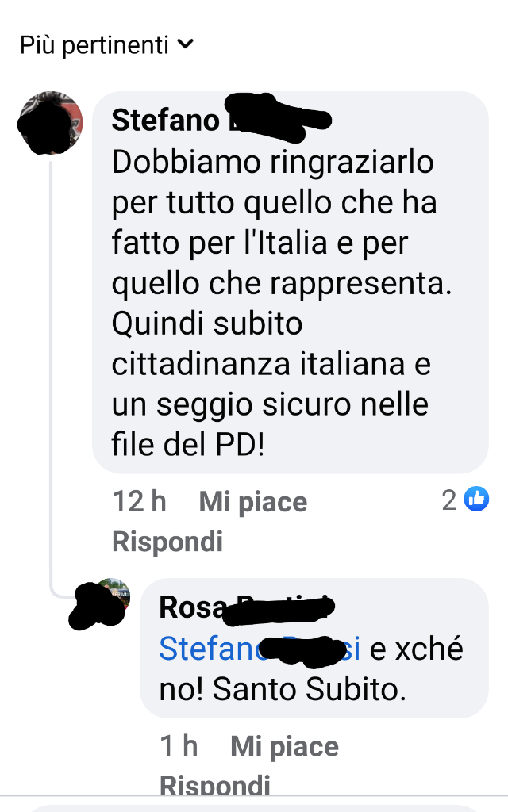This screenshot has height=812, width=508.
Task: Select the "Santo Subito" reply text
Action: point(310,689)
